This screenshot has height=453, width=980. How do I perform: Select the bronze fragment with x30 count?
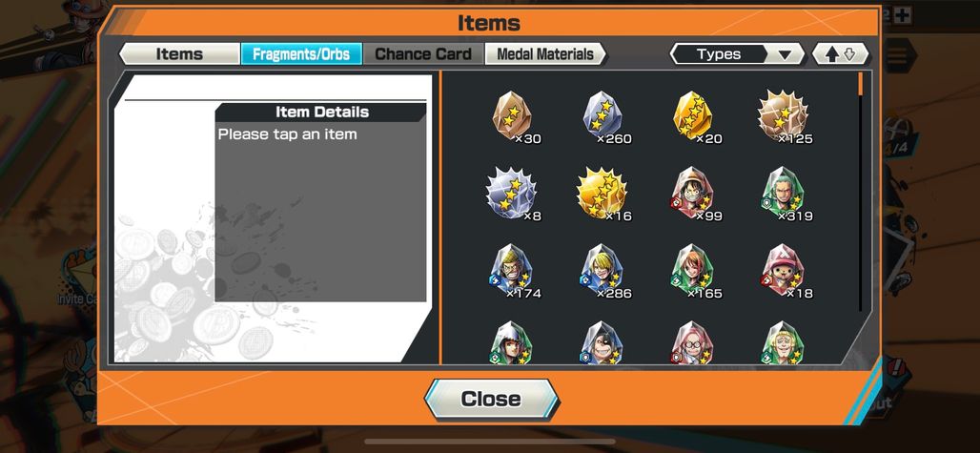(x=514, y=117)
